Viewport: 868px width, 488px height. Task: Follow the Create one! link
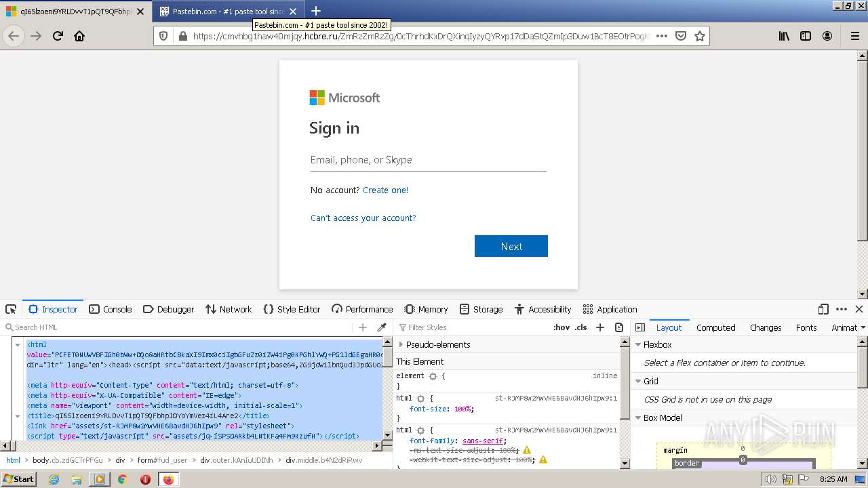pos(385,190)
